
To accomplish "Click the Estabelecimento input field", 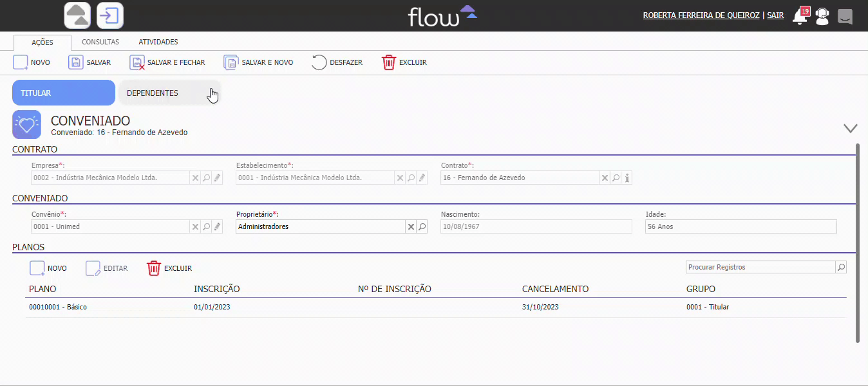I will 315,178.
